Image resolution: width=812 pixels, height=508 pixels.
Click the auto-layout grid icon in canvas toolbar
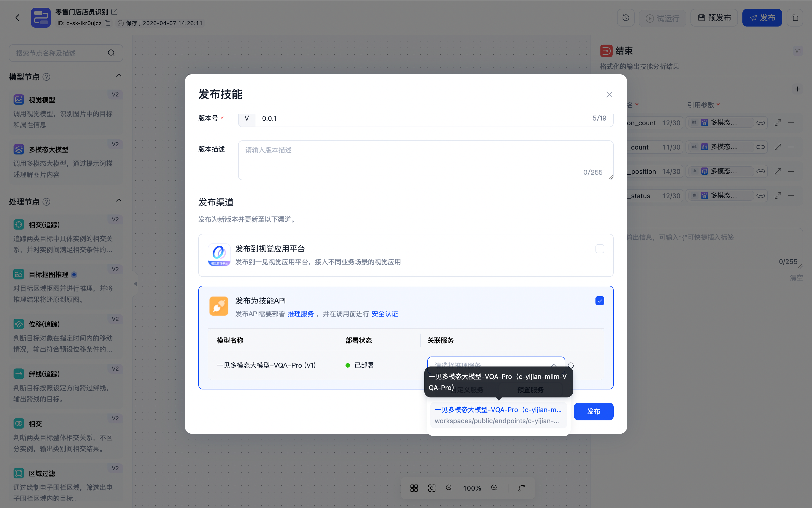tap(414, 488)
